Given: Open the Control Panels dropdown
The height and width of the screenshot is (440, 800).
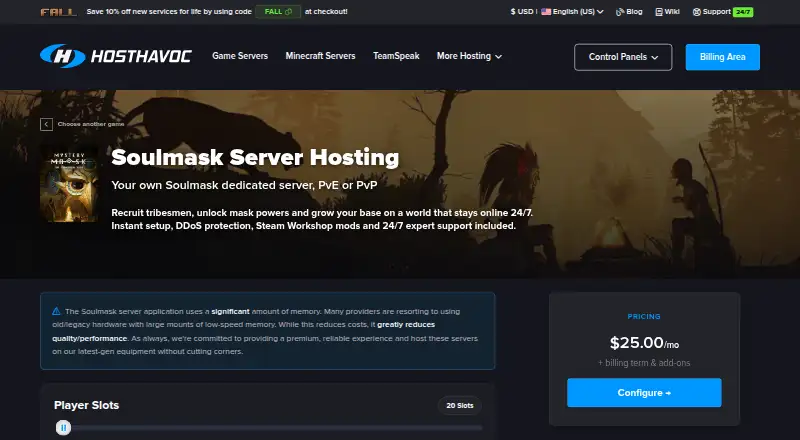Looking at the screenshot, I should pyautogui.click(x=623, y=57).
